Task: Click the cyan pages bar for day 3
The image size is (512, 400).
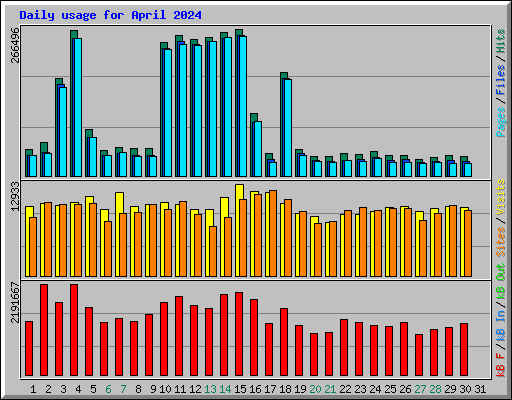Action: coord(63,132)
